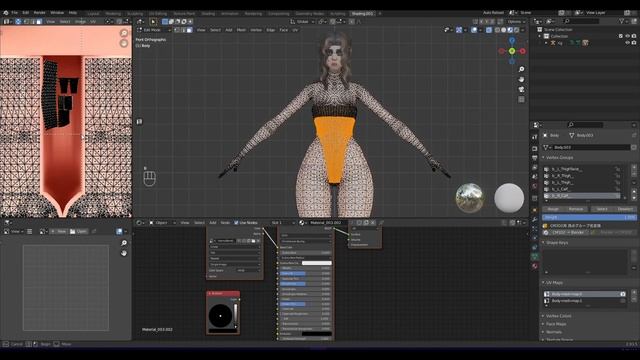This screenshot has height=360, width=640.
Task: Click the Open button in image editor header
Action: tap(78, 231)
